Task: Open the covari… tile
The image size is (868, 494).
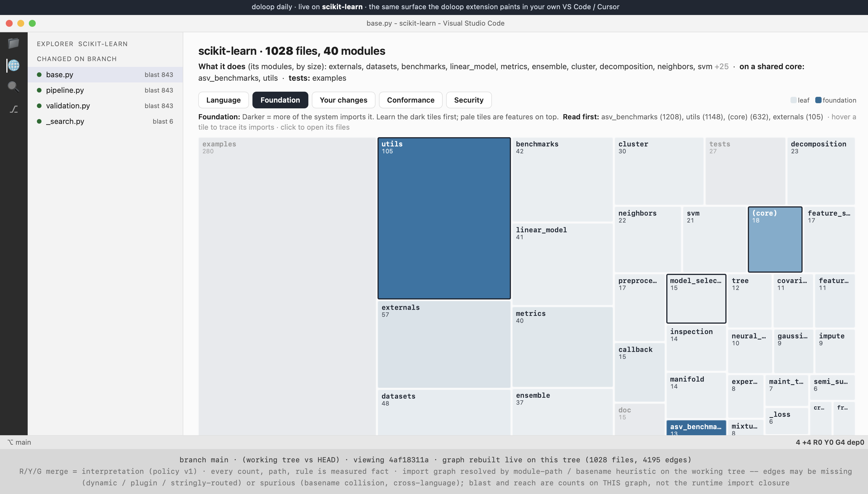Action: [x=793, y=301]
